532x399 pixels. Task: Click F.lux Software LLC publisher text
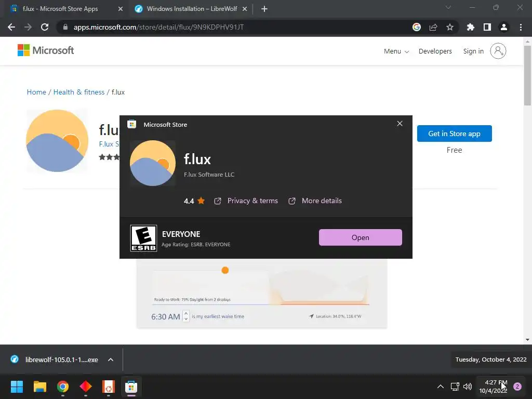209,175
